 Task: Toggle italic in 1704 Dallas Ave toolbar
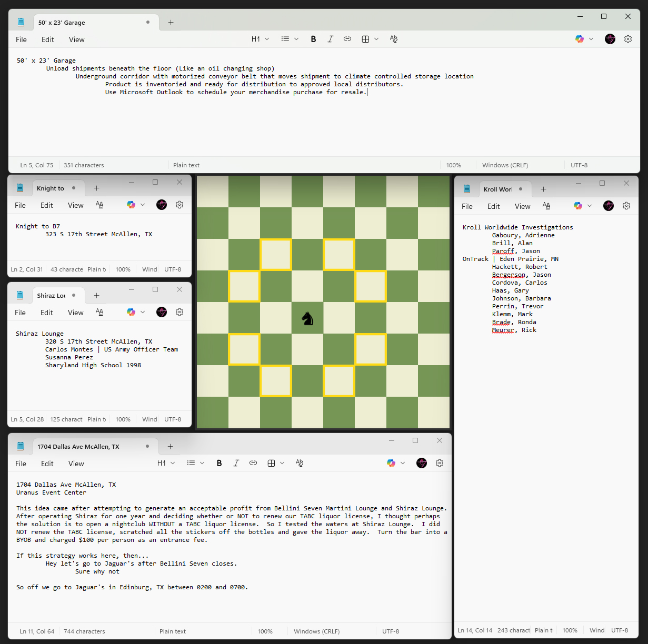tap(236, 463)
